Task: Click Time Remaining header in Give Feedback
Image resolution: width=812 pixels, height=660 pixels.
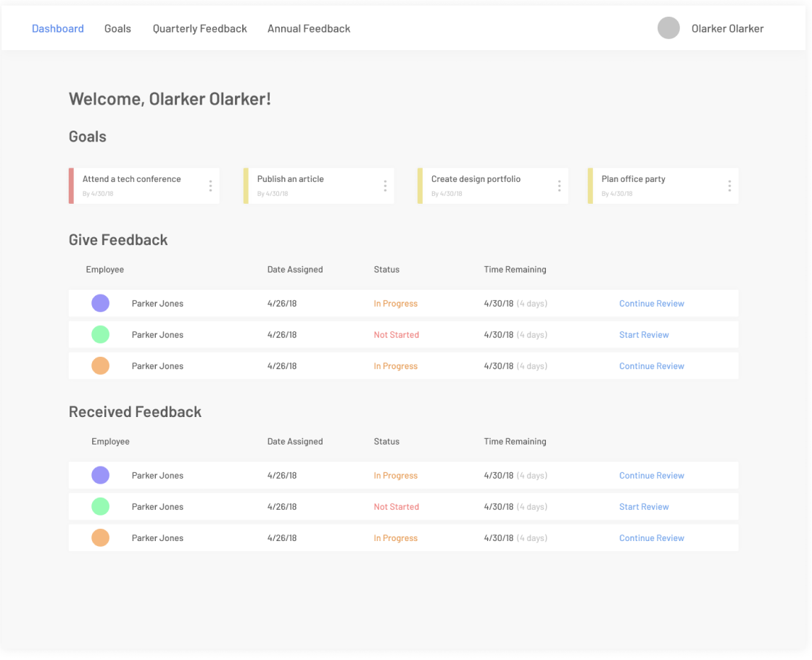Action: (515, 269)
